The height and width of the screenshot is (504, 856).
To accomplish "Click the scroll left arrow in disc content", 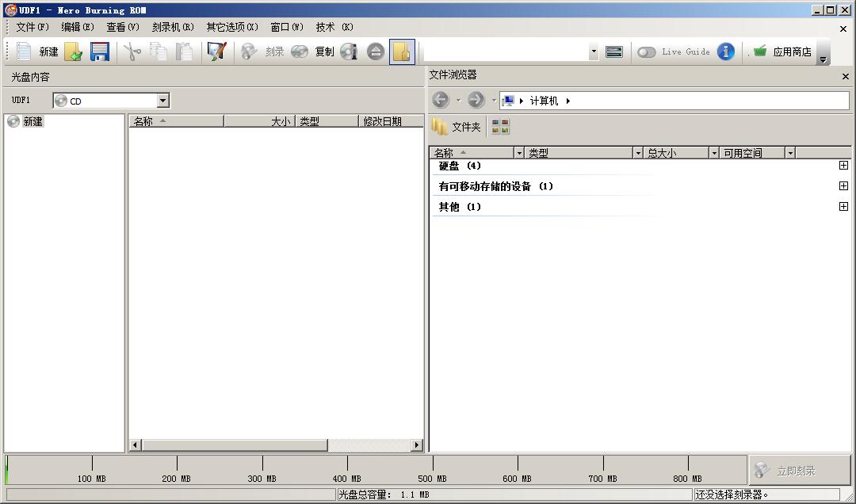I will pyautogui.click(x=135, y=445).
